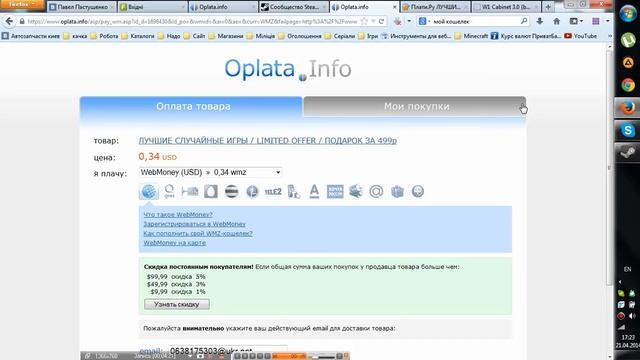Go back with the browser back arrow

(9, 21)
